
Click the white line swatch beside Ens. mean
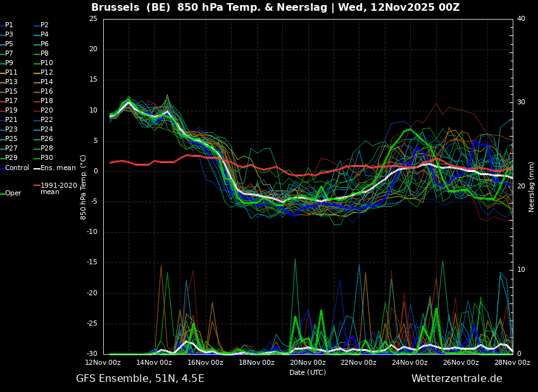click(x=37, y=168)
